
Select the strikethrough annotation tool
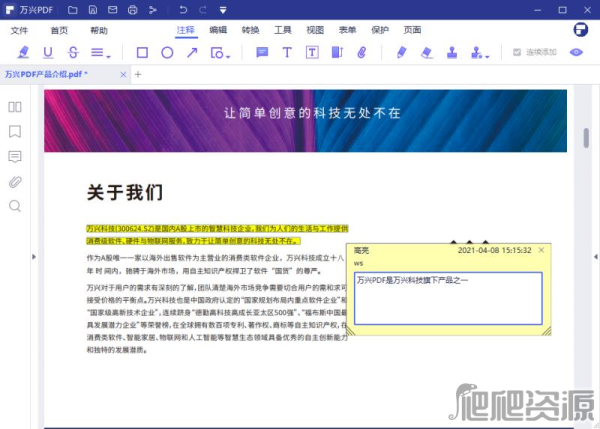[x=73, y=52]
